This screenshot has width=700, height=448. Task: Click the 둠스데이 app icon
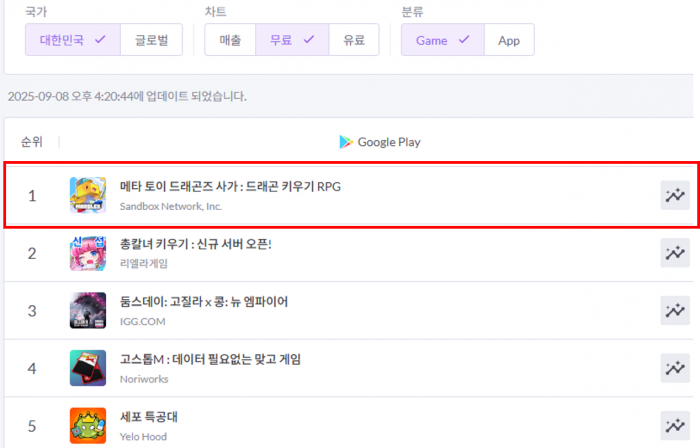click(88, 311)
